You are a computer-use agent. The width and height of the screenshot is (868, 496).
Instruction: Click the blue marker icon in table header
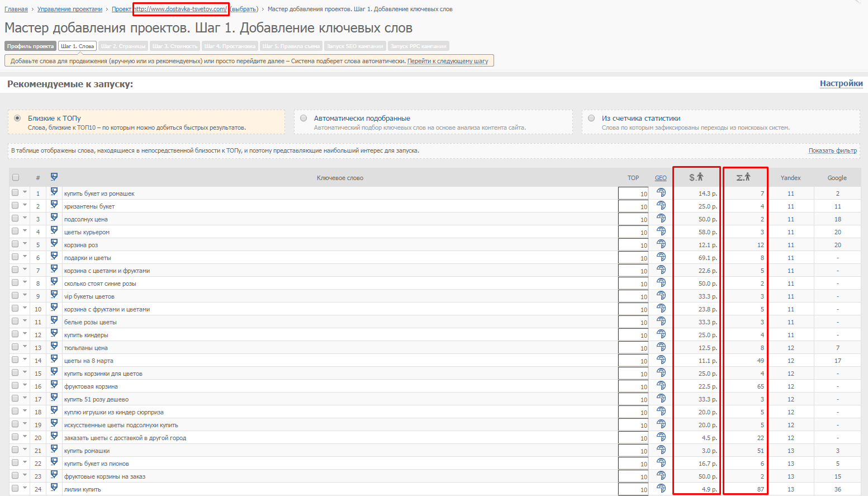(x=54, y=177)
